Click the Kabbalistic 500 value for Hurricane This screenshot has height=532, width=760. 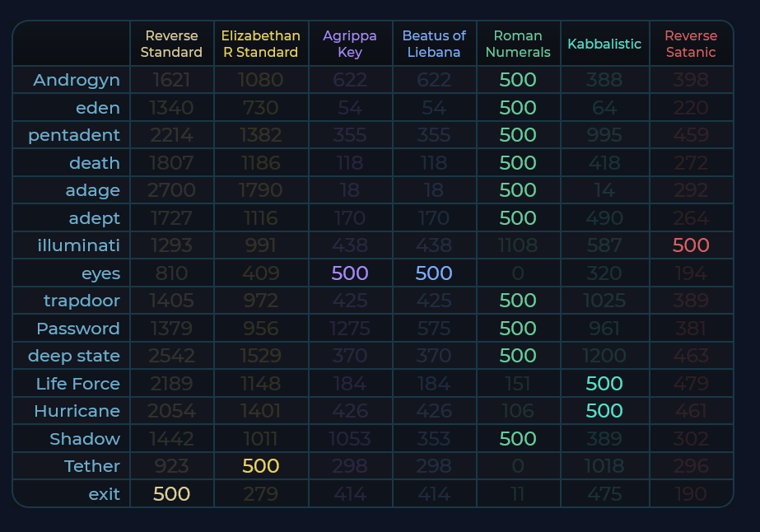pyautogui.click(x=604, y=411)
